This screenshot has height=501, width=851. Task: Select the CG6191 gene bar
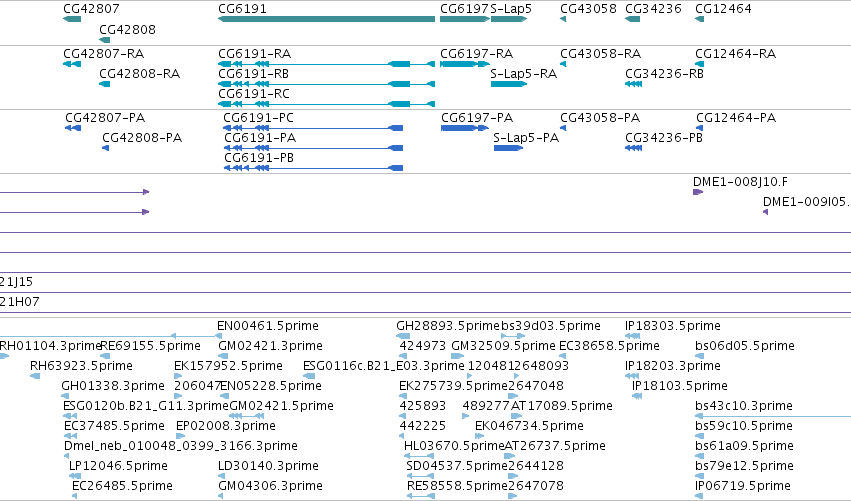(326, 19)
